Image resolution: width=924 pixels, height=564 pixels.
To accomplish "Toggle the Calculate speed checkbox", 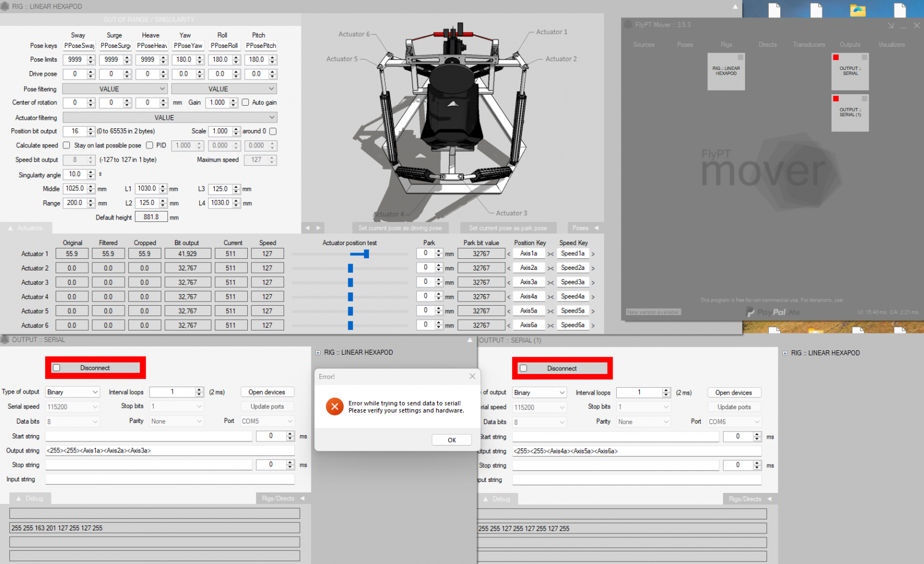I will coord(66,146).
